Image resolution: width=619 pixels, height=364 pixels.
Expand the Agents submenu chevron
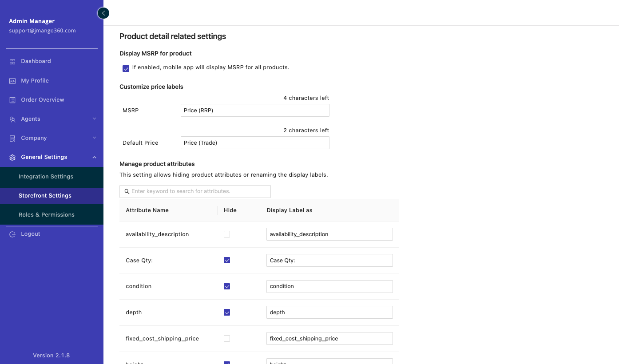[x=94, y=119]
